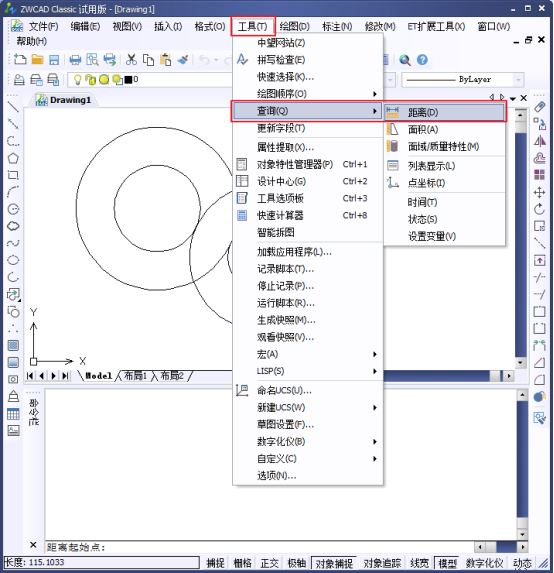
Task: Click the Open folder icon
Action: coord(37,60)
